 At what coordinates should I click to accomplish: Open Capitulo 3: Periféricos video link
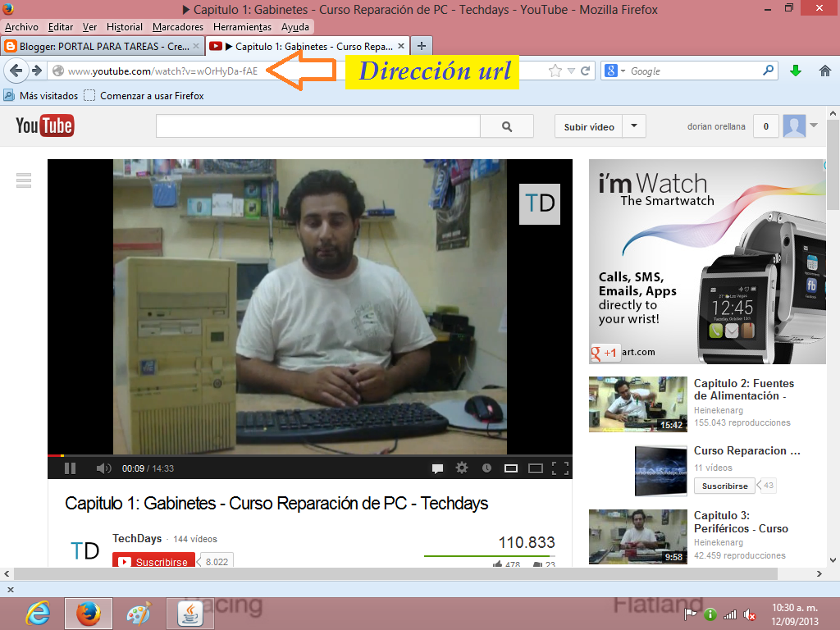(x=741, y=522)
